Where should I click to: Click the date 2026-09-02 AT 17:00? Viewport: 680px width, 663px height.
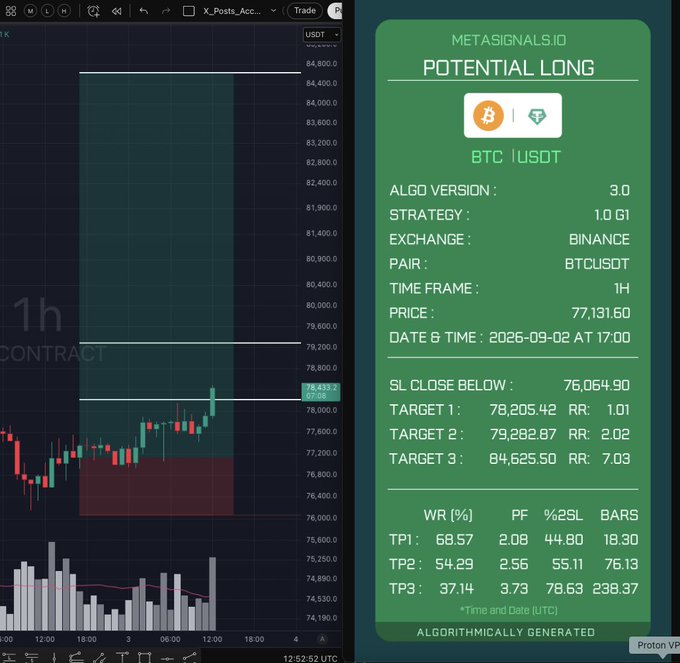pos(559,337)
